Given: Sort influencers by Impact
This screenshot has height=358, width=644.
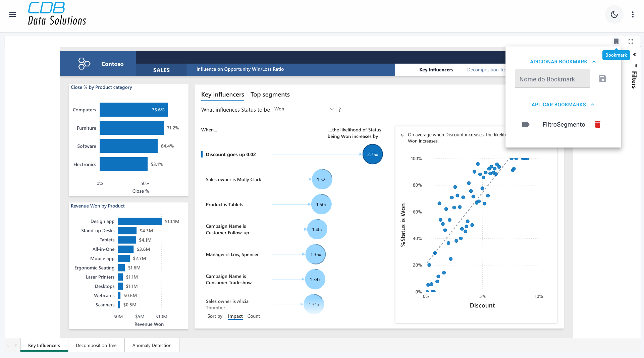Looking at the screenshot, I should pos(235,316).
